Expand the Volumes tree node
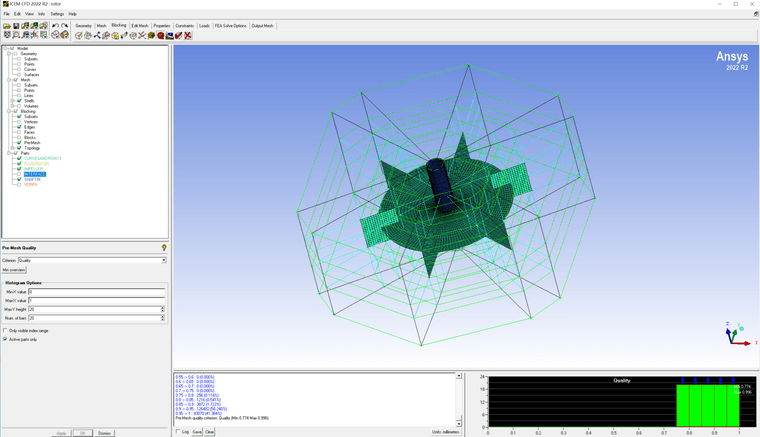This screenshot has height=437, width=760. point(13,106)
